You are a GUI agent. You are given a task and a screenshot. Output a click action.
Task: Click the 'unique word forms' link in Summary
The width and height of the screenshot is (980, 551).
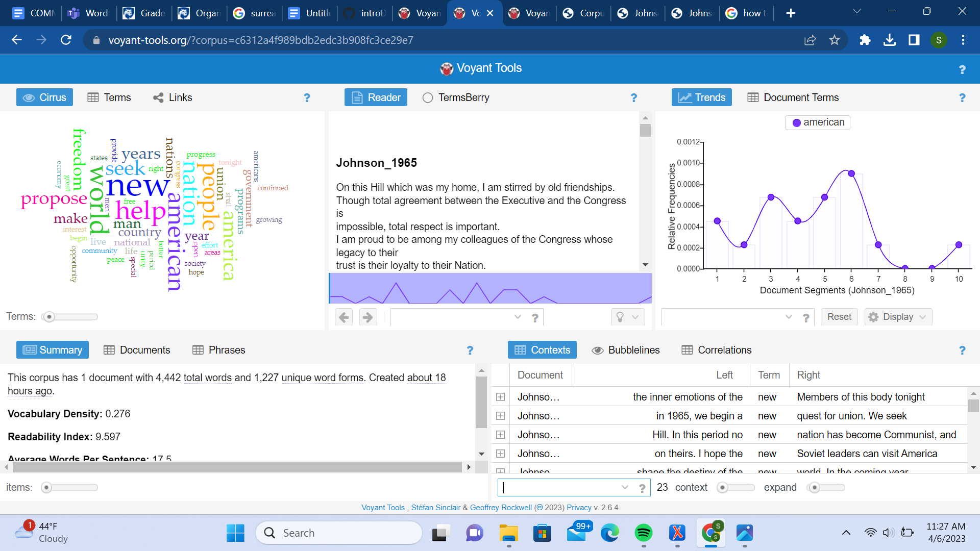coord(323,378)
